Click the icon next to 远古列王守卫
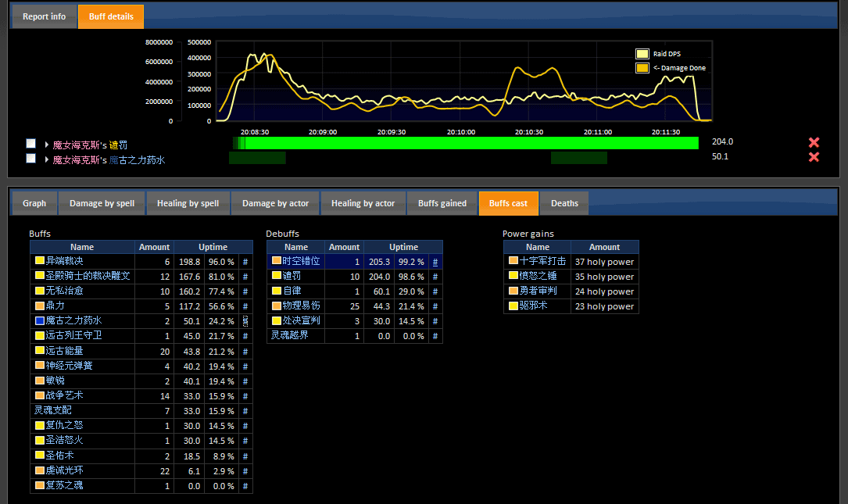This screenshot has height=504, width=848. (x=40, y=335)
